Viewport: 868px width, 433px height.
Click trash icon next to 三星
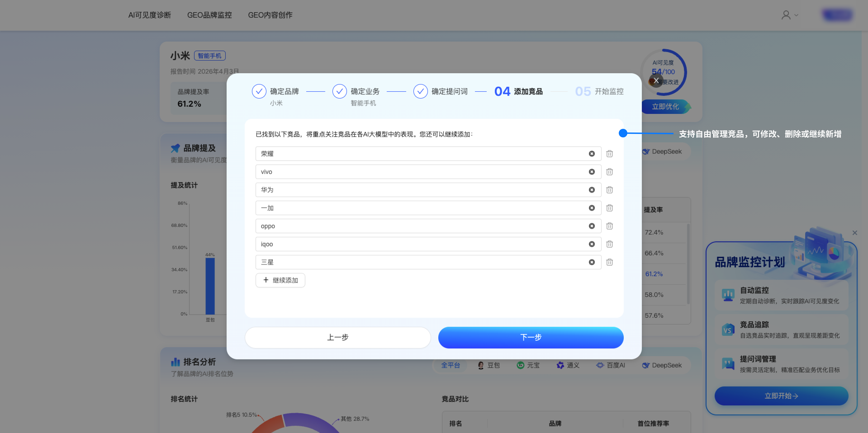point(609,262)
